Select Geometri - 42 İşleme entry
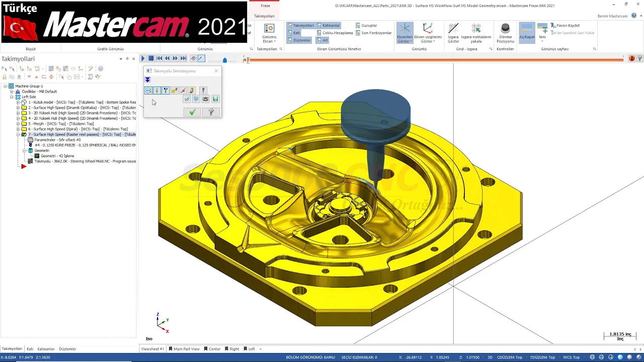The width and height of the screenshot is (644, 362). click(57, 156)
